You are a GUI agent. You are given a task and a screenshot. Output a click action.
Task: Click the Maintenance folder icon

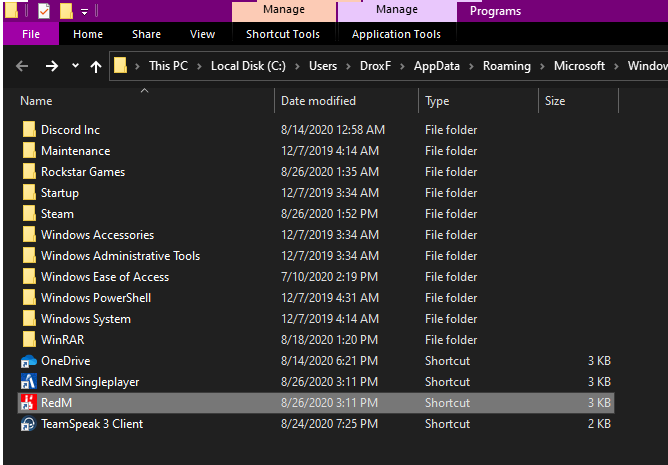29,150
